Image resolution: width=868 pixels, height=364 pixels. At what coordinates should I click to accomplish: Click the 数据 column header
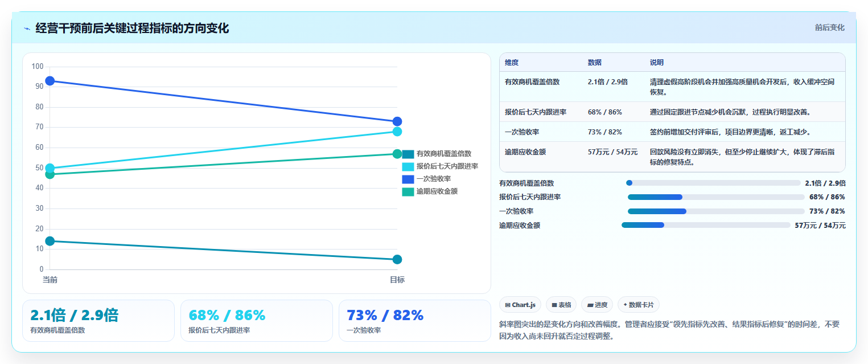pyautogui.click(x=595, y=63)
